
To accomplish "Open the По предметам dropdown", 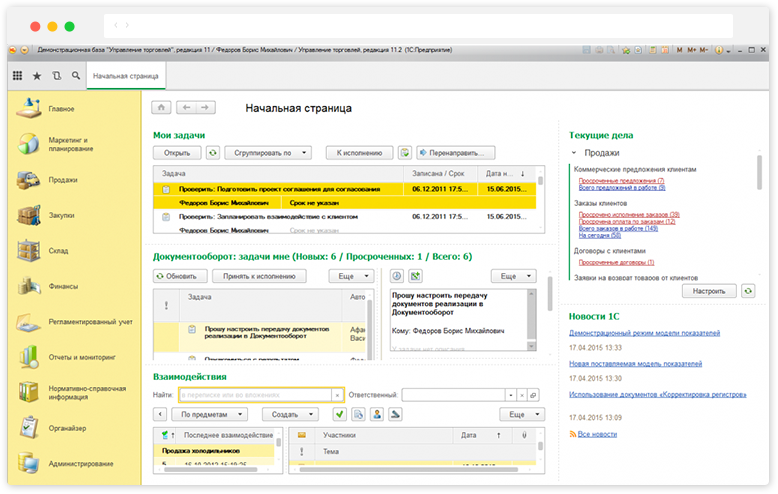I will point(209,414).
